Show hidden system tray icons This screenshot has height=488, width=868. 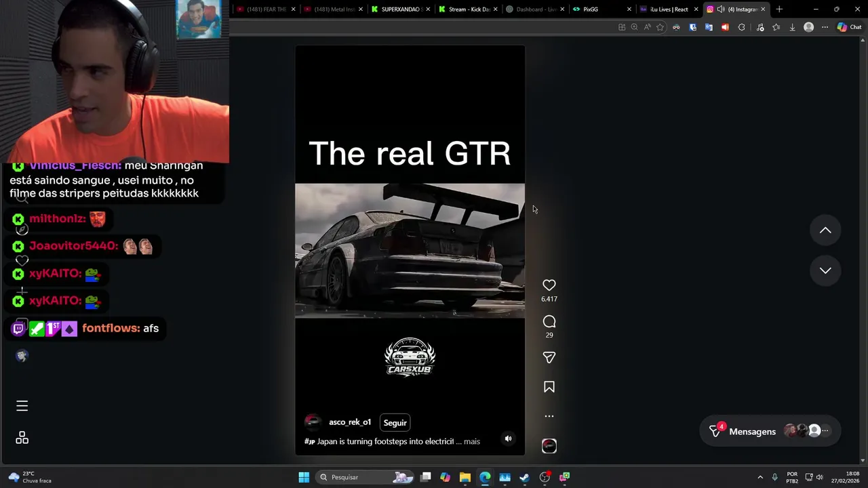tap(760, 477)
